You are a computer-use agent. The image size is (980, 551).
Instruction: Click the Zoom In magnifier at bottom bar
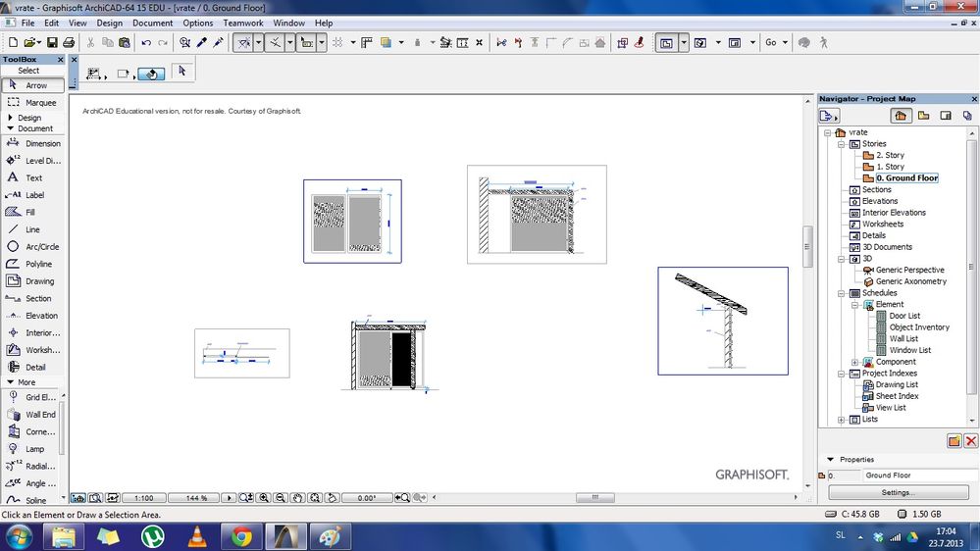(x=264, y=498)
